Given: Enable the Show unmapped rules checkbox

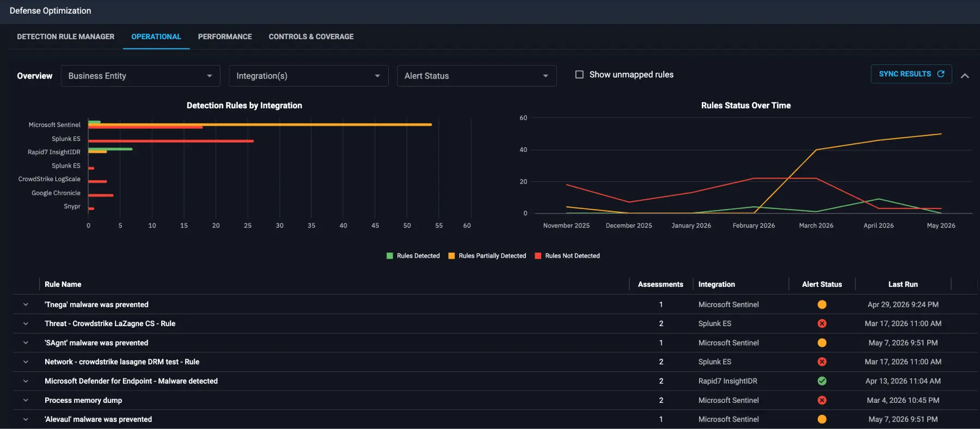Looking at the screenshot, I should (579, 75).
